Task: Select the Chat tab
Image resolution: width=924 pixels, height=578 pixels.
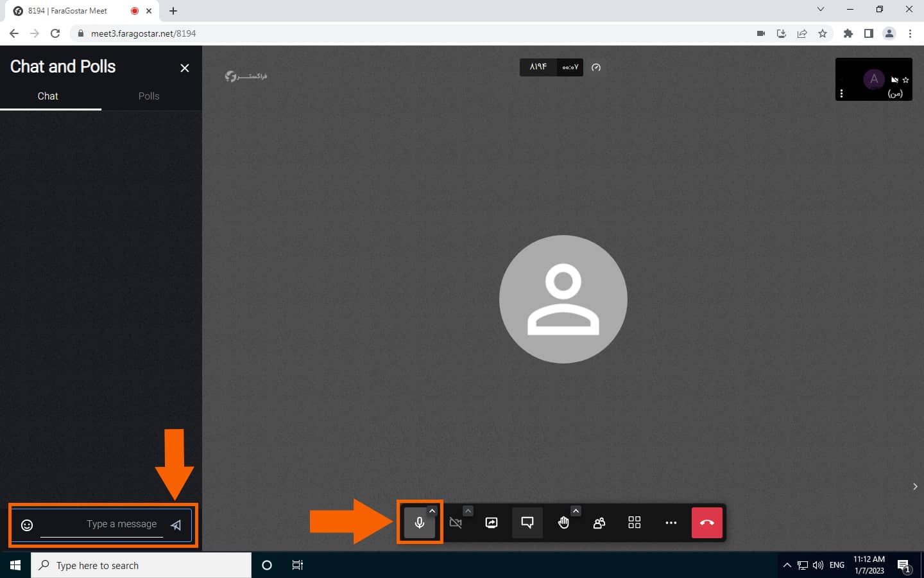Action: click(47, 96)
